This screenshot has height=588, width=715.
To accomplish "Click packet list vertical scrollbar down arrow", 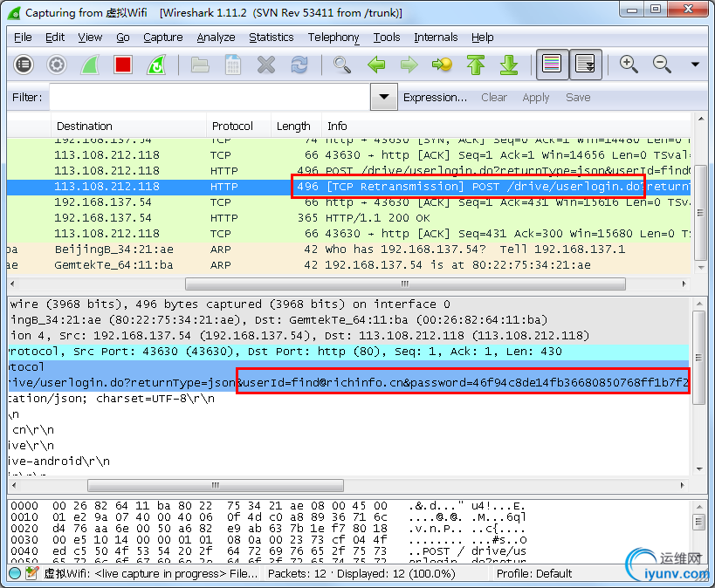I will tap(701, 269).
